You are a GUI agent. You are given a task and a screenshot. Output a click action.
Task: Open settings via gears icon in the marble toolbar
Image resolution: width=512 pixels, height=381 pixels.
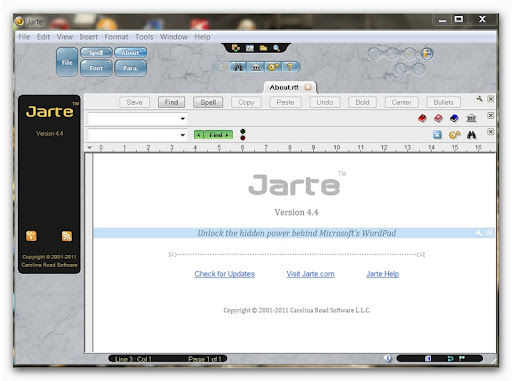pyautogui.click(x=273, y=67)
